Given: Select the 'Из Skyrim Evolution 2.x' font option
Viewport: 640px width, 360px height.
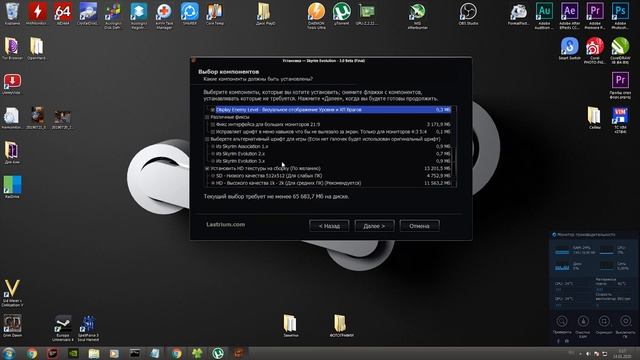Looking at the screenshot, I should point(213,154).
